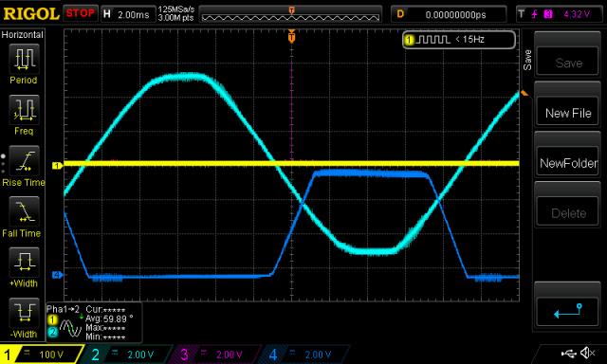Select the +Width measurement icon
The image size is (607, 364).
click(x=24, y=263)
